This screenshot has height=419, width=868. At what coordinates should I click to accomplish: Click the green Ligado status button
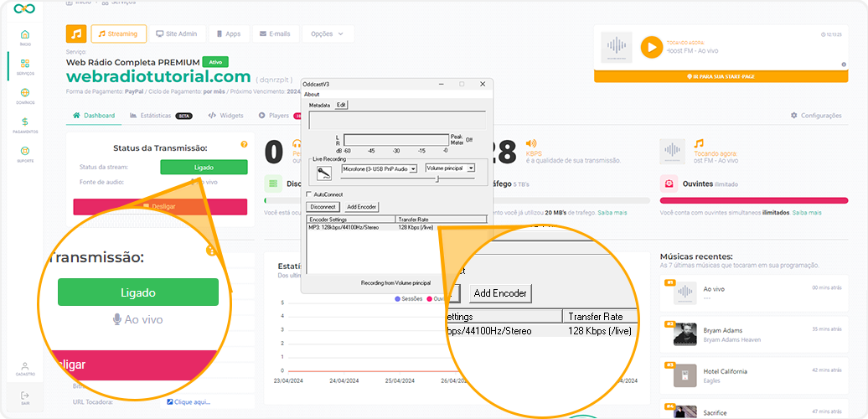point(204,167)
